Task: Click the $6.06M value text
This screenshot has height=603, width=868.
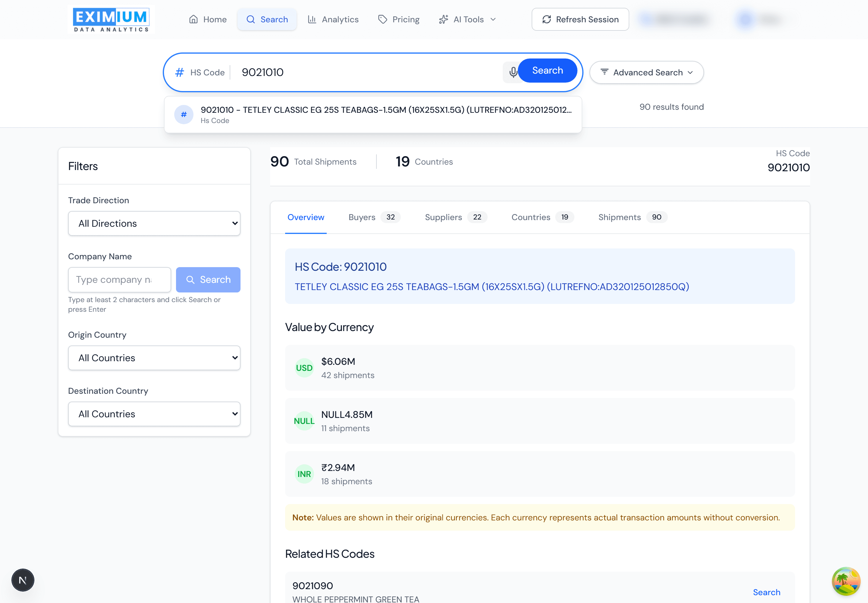Action: 338,361
